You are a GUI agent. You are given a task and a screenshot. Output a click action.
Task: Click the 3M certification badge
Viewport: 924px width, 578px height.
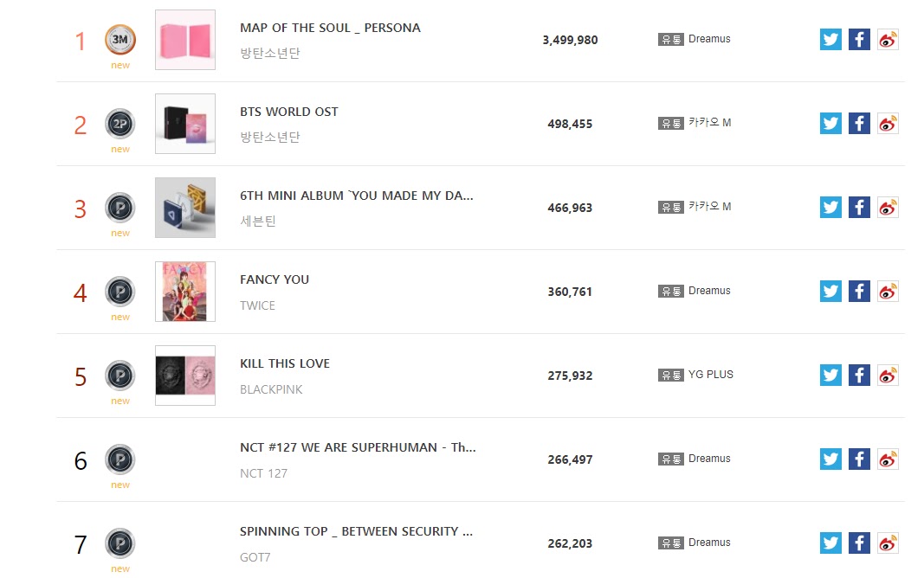pos(120,40)
